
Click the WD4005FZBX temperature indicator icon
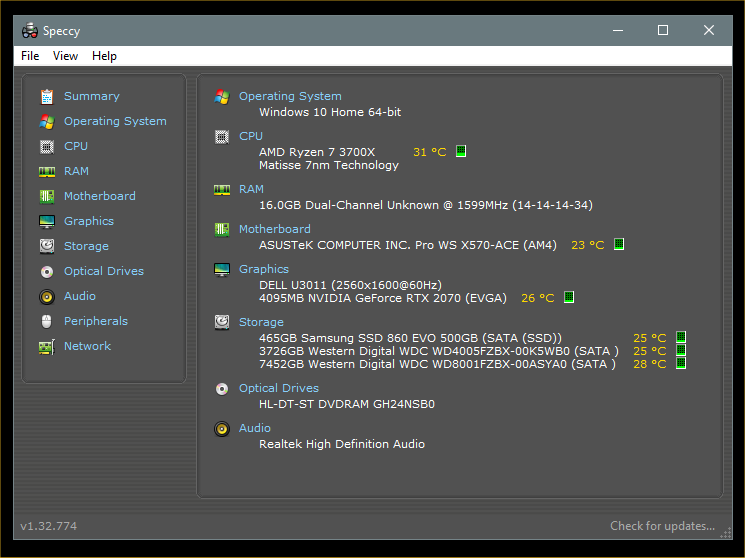pos(681,350)
